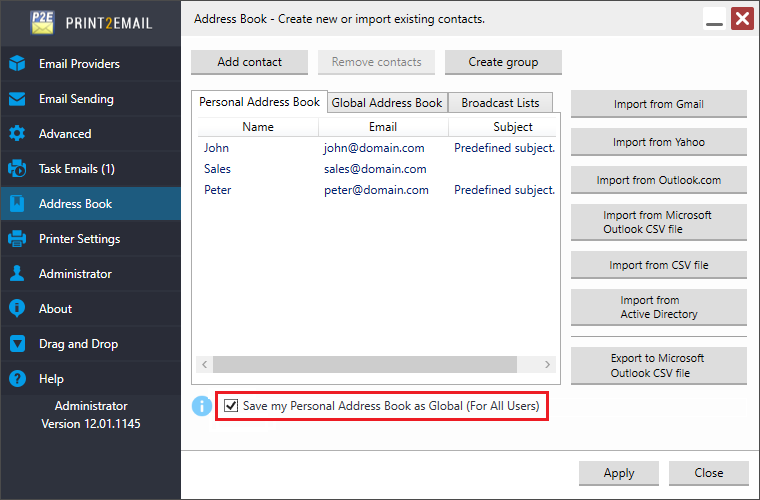The image size is (760, 500).
Task: Sort by the Name column header
Action: tap(258, 127)
